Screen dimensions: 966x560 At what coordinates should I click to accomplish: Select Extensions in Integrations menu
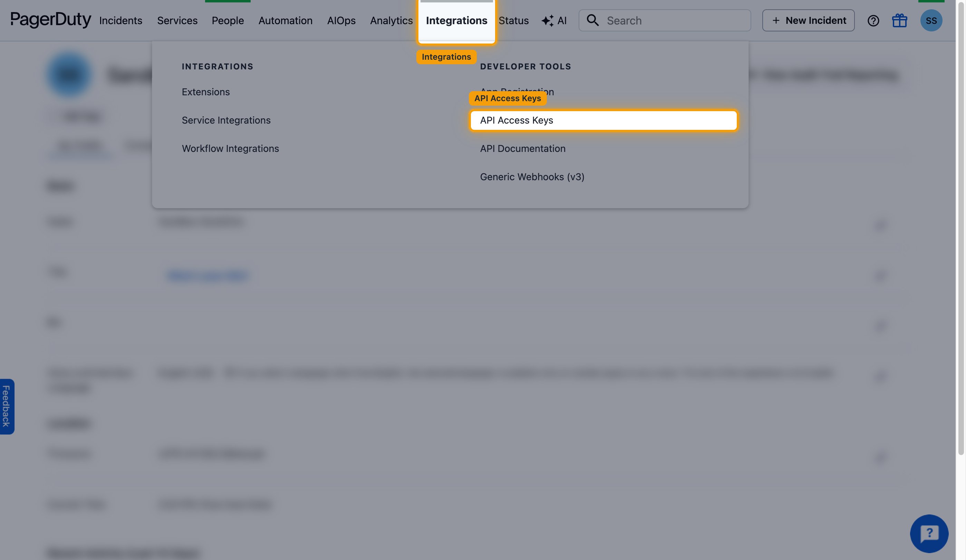[205, 92]
